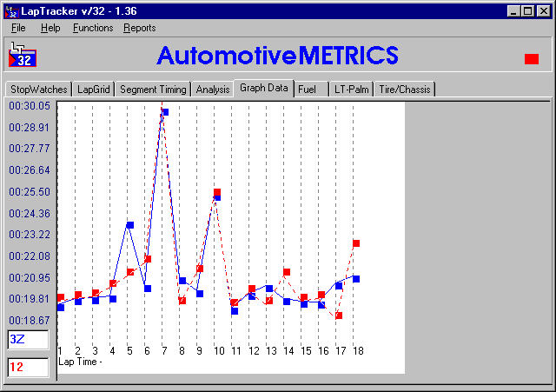Click the red data point at lap 6

pyautogui.click(x=148, y=259)
